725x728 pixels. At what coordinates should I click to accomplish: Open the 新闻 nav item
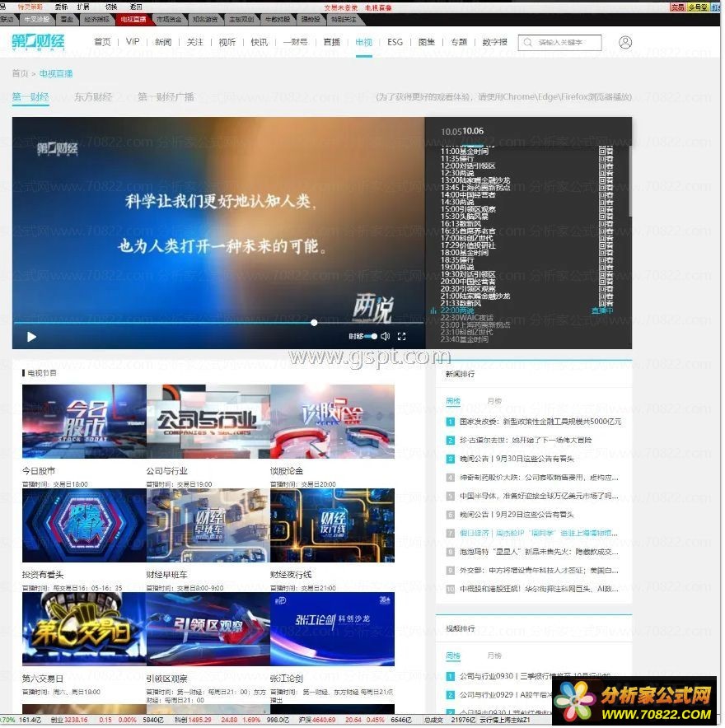pos(163,42)
